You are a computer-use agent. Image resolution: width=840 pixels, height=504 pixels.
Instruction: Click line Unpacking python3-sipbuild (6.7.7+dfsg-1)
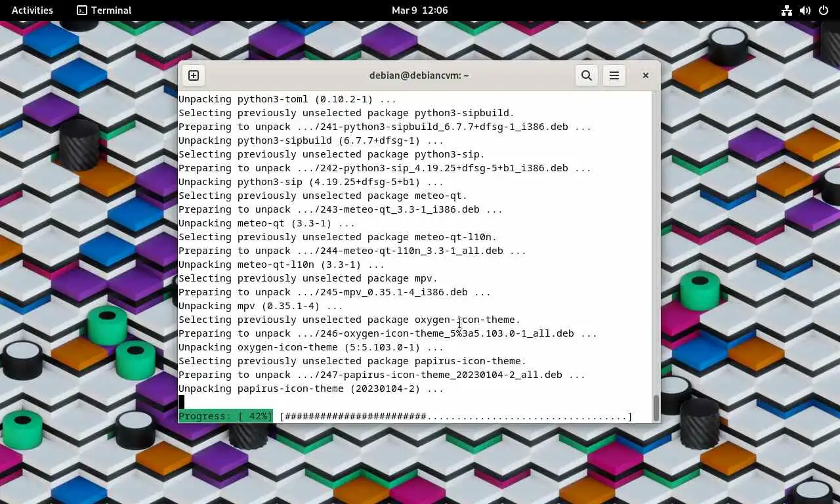click(x=311, y=140)
